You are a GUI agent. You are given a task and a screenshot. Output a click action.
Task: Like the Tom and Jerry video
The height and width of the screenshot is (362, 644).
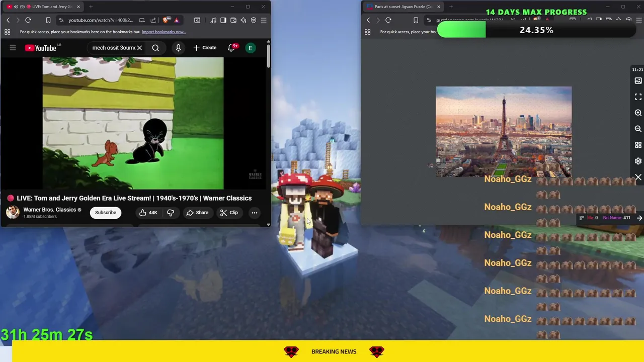click(148, 213)
